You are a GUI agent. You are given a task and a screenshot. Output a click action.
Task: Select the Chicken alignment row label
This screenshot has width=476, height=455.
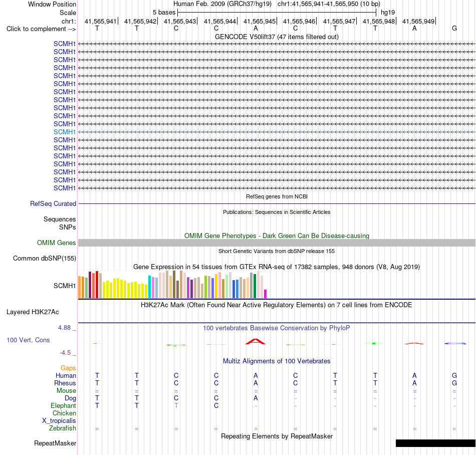coord(64,413)
